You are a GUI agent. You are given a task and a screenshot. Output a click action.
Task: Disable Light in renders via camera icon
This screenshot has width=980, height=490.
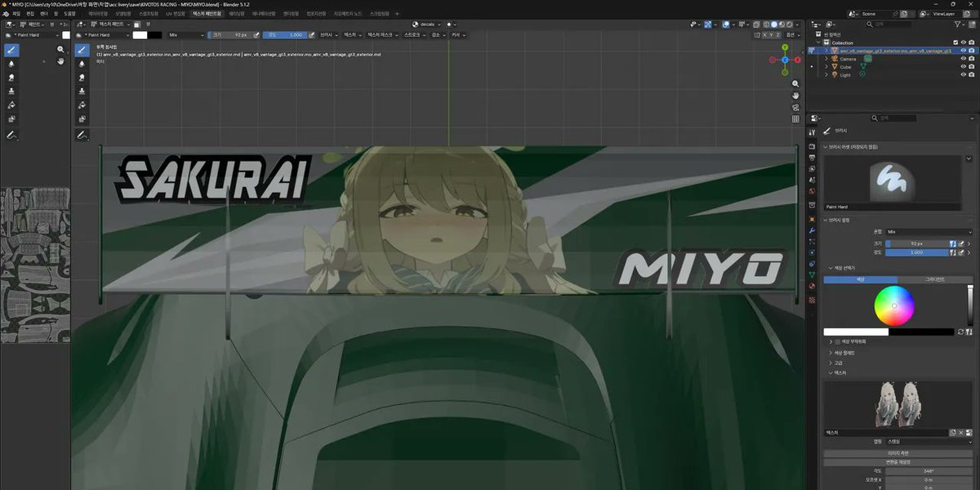click(x=972, y=75)
